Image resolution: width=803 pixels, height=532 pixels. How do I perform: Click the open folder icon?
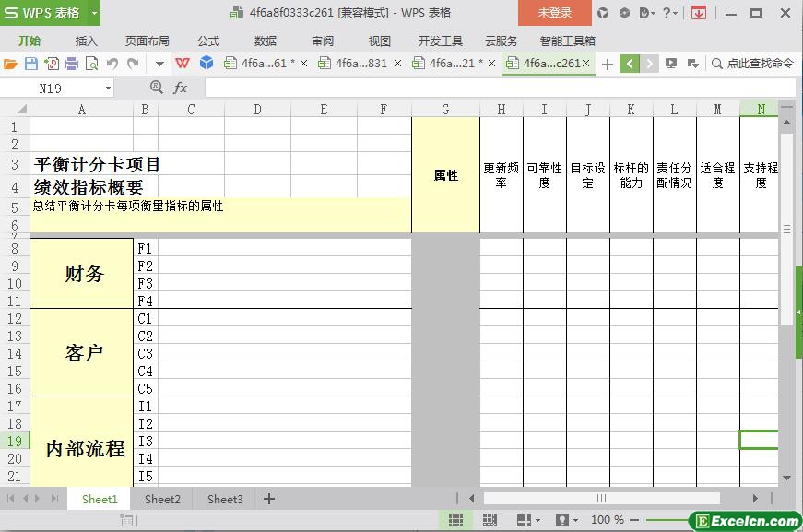pyautogui.click(x=10, y=64)
